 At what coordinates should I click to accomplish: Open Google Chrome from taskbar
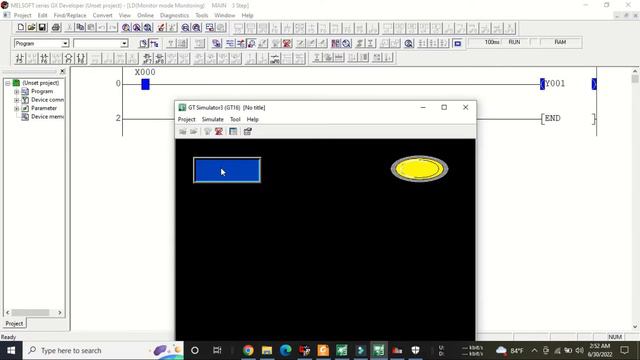tap(248, 350)
